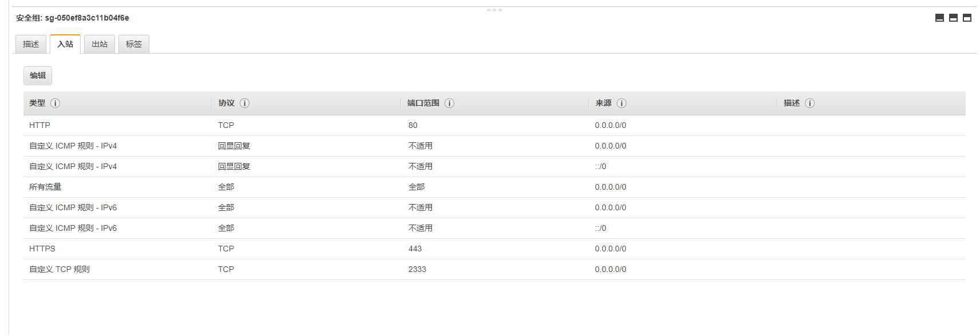Click 不适用 in IPv4 row with 0.0.0.0/0 source
The width and height of the screenshot is (980, 336).
(x=420, y=146)
